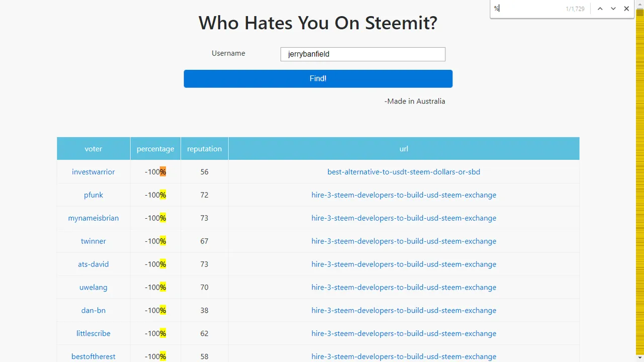This screenshot has height=362, width=644.
Task: Click the Who Hates You On Steemit heading
Action: click(x=318, y=23)
